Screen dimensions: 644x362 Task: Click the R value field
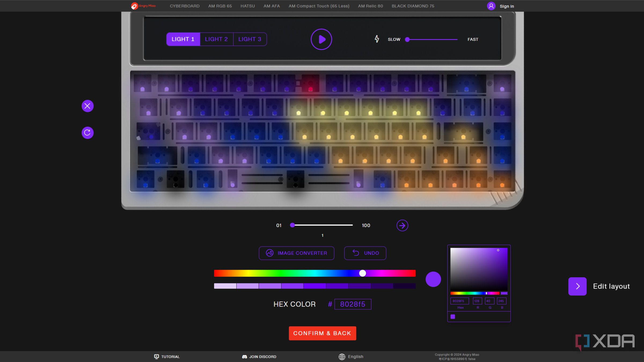477,301
